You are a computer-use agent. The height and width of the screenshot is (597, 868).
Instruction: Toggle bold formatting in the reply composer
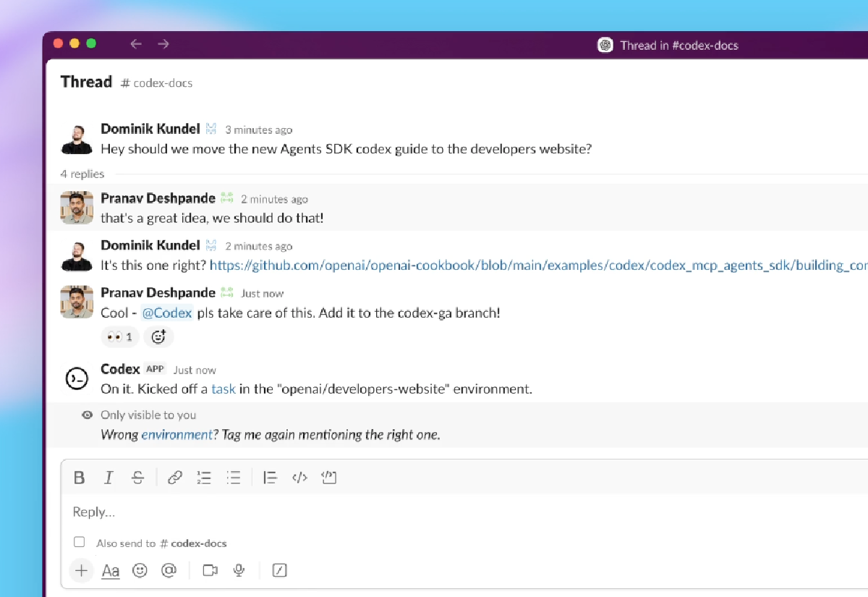[x=80, y=478]
